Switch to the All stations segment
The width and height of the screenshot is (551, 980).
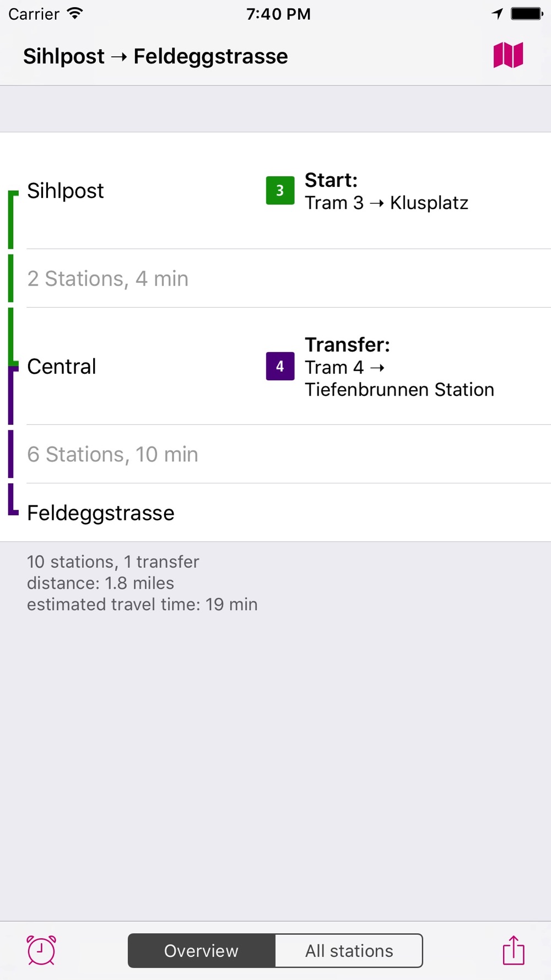click(x=349, y=950)
